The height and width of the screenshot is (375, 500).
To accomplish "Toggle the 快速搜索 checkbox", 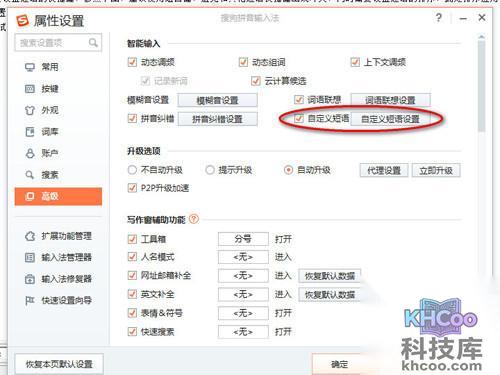I will [x=132, y=332].
